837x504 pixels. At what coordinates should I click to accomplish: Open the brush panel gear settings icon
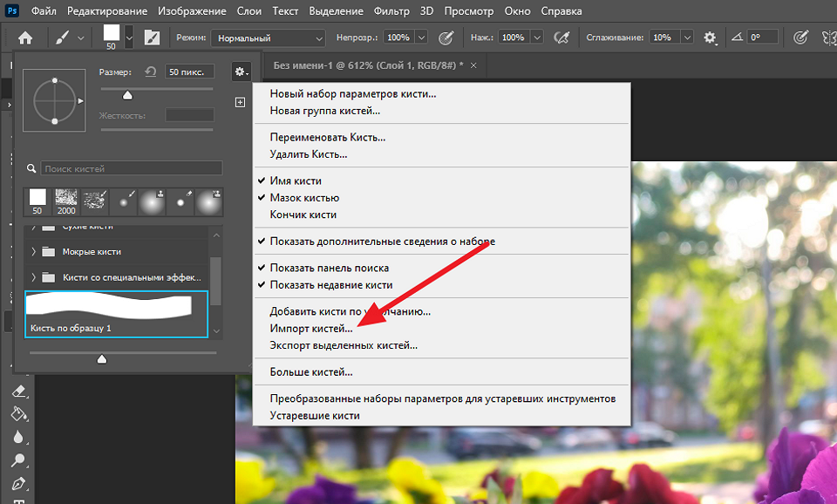point(241,72)
